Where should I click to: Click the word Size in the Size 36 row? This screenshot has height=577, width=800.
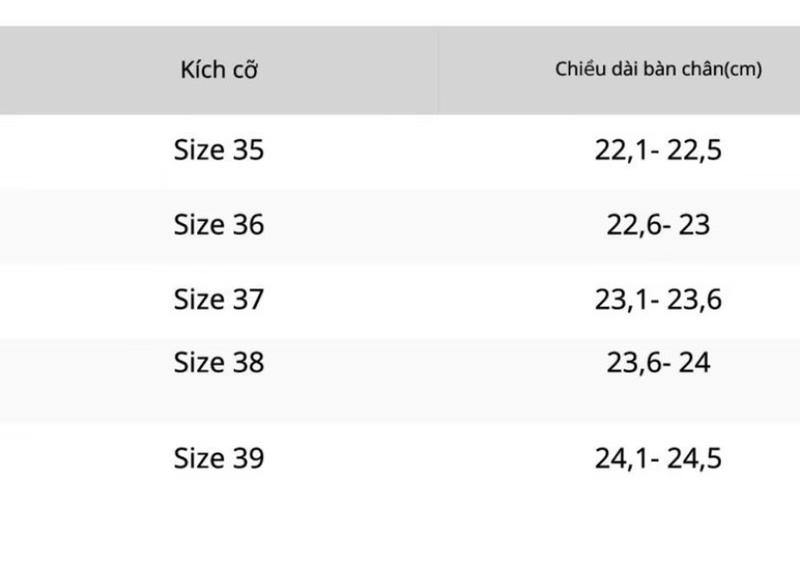coord(199,224)
